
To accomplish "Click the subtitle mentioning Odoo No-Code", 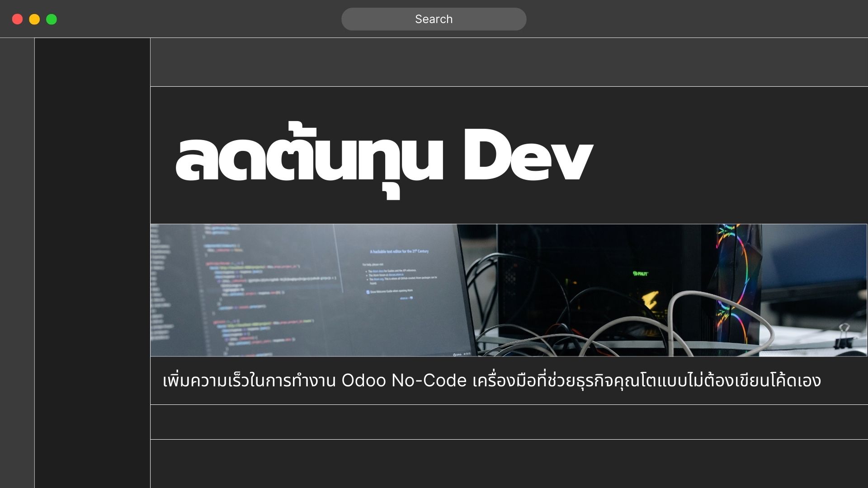I will pyautogui.click(x=491, y=380).
